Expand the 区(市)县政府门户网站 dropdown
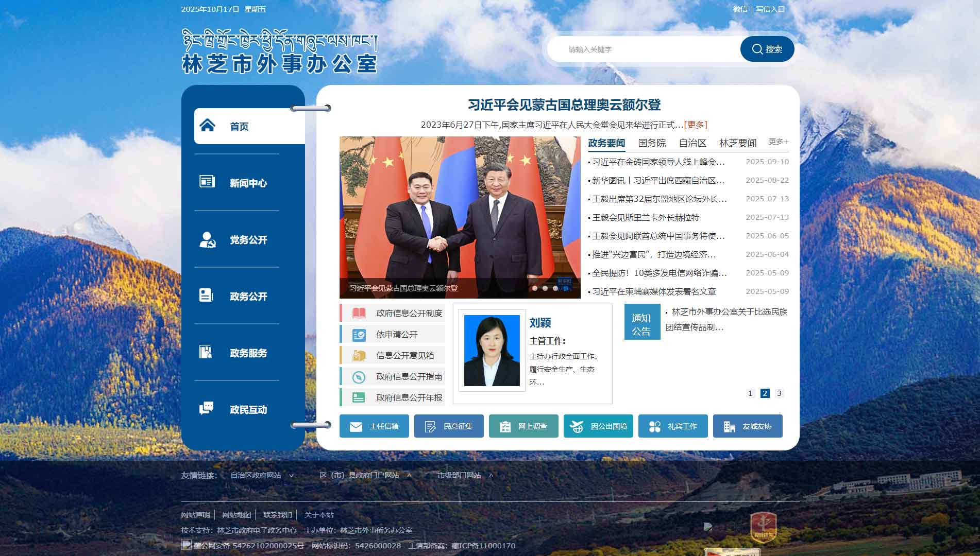Viewport: 980px width, 556px height. pyautogui.click(x=365, y=475)
